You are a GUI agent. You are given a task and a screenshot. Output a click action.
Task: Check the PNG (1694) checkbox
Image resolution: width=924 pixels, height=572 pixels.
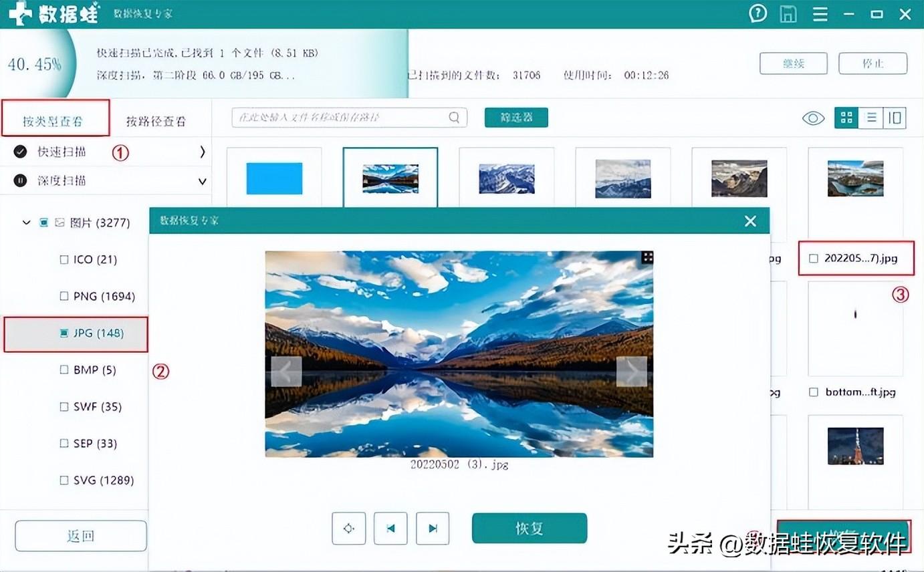click(64, 296)
